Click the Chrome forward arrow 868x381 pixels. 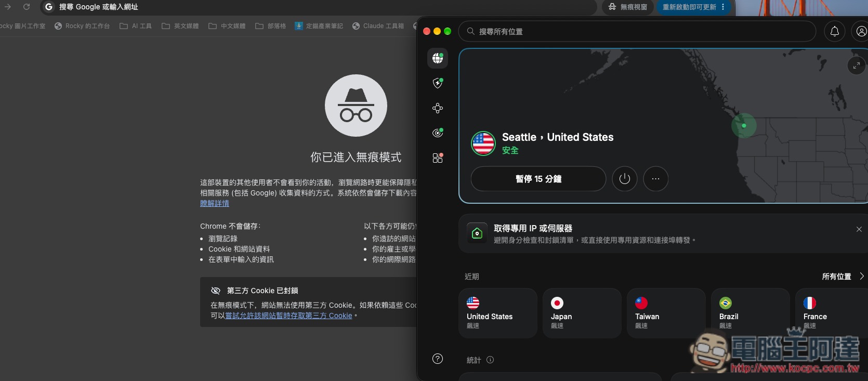point(8,7)
